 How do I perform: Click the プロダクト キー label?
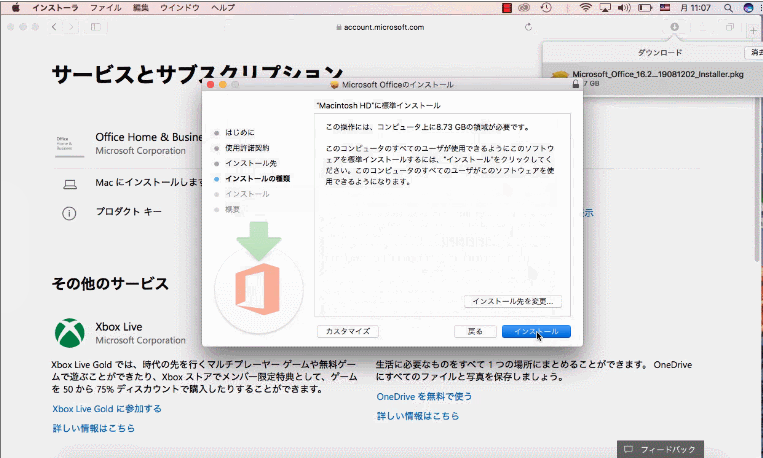pyautogui.click(x=128, y=212)
